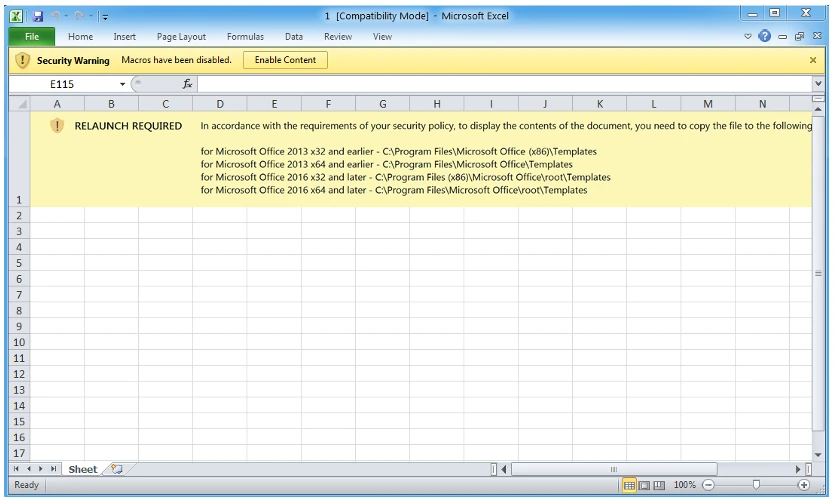Switch to Normal view in status bar

pos(629,485)
